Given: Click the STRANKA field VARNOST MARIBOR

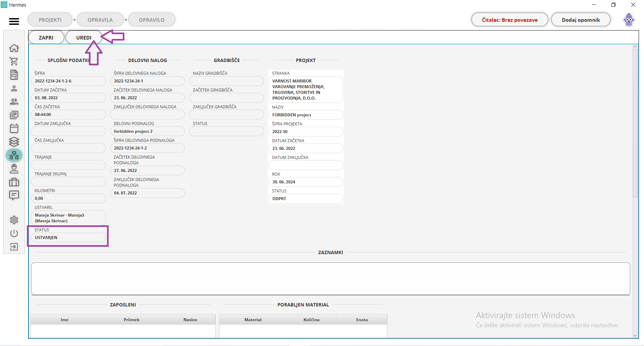Looking at the screenshot, I should (x=306, y=90).
